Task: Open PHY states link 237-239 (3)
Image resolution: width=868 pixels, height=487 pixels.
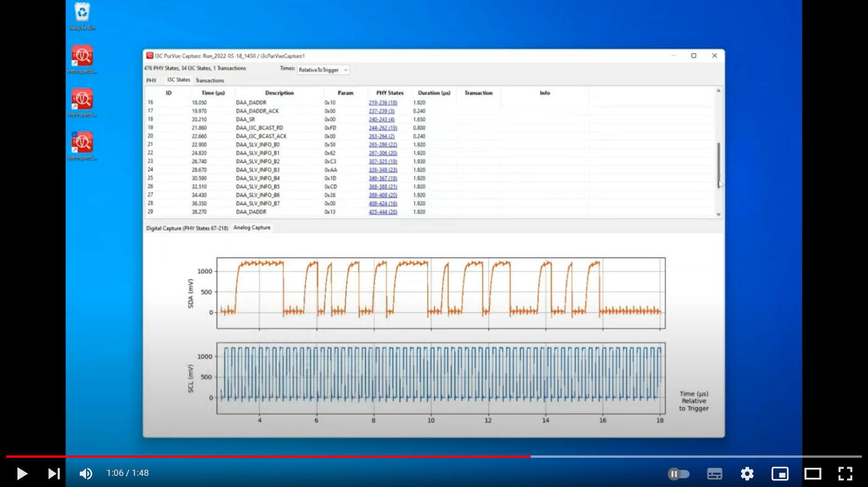Action: click(382, 111)
